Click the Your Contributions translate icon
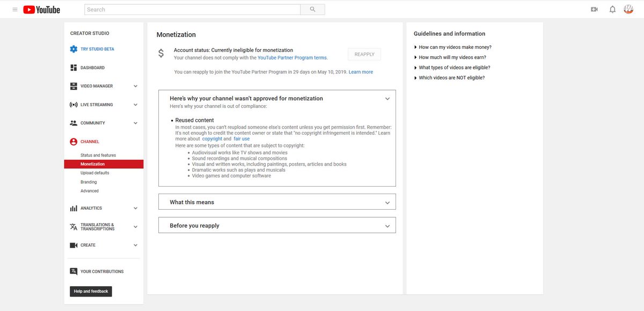This screenshot has height=311, width=644. coord(74,271)
